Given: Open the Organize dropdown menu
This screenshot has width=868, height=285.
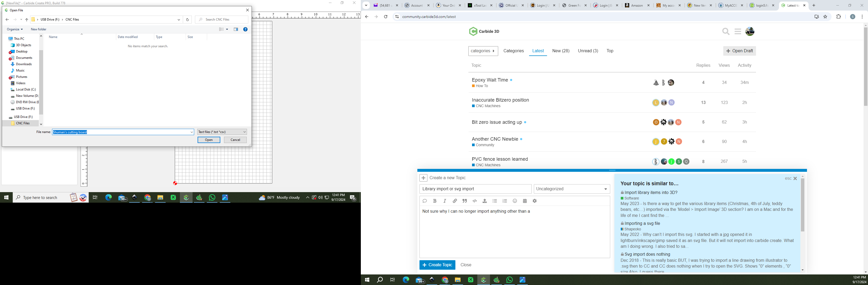Looking at the screenshot, I should pyautogui.click(x=15, y=29).
